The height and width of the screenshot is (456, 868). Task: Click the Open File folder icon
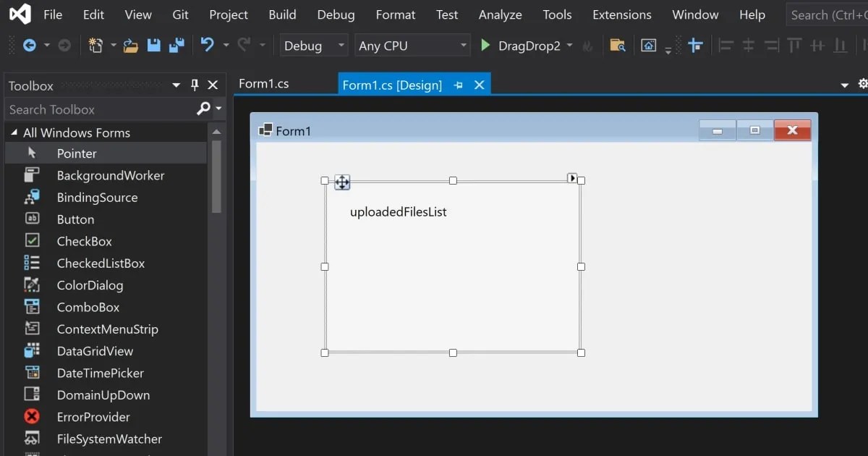pyautogui.click(x=131, y=45)
